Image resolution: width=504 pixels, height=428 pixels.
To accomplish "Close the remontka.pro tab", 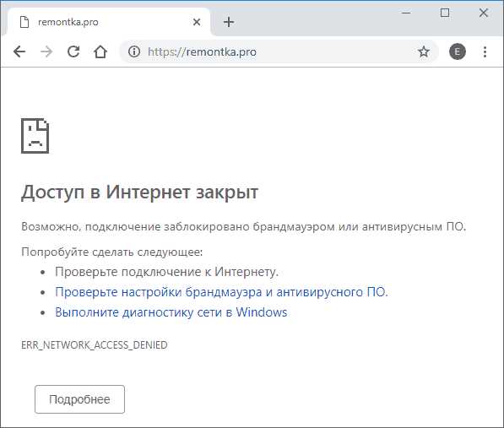I will (x=197, y=22).
